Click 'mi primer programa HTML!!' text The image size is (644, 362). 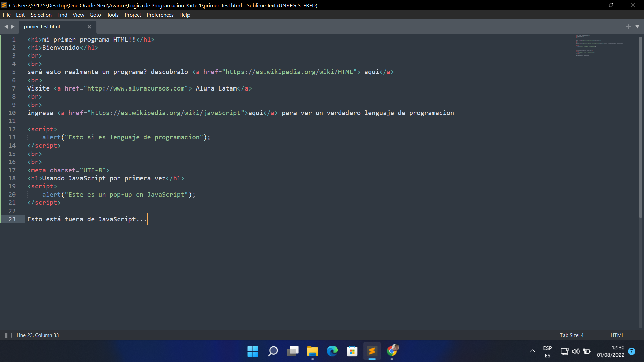(x=89, y=40)
